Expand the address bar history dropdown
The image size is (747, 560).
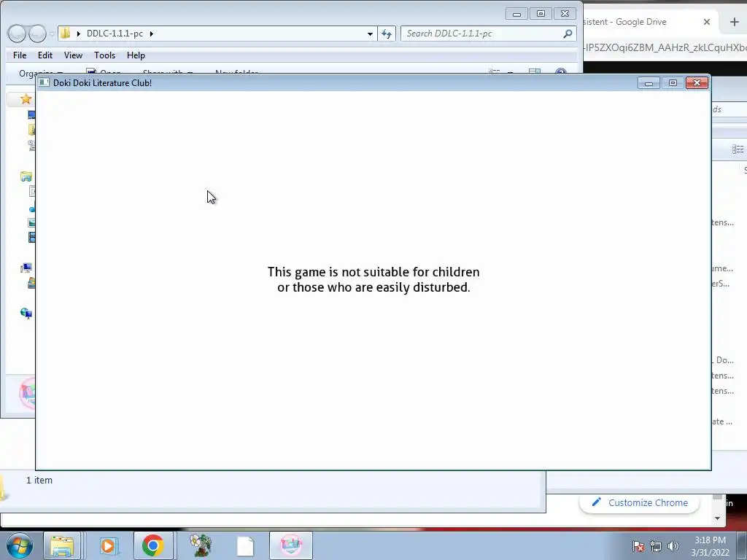pyautogui.click(x=370, y=34)
